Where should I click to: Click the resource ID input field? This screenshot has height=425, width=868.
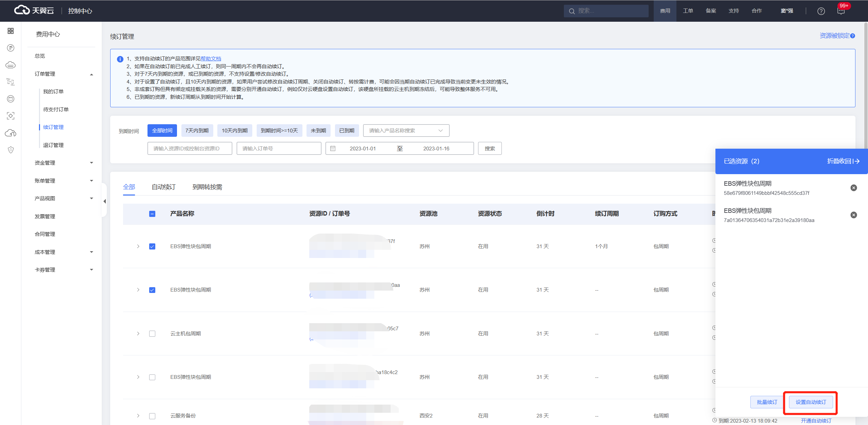coord(190,149)
